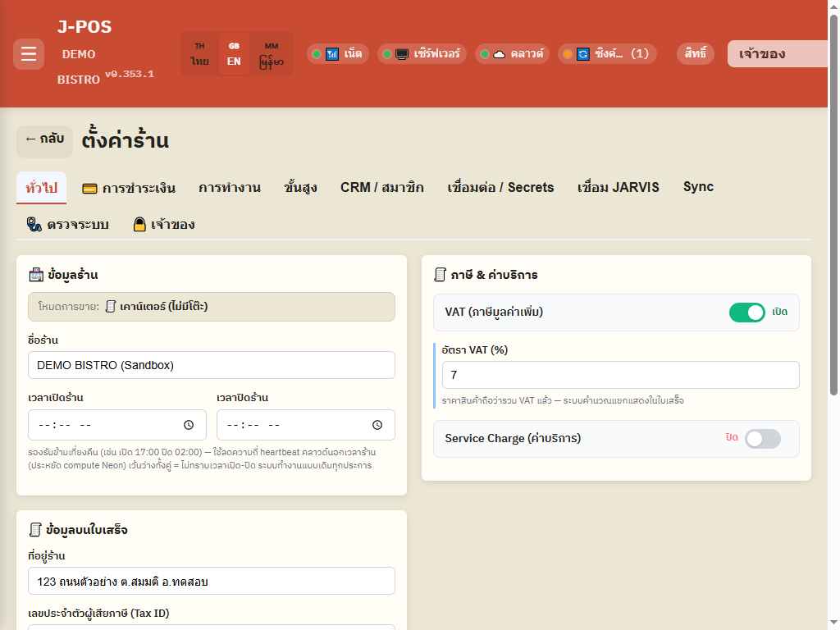The height and width of the screenshot is (630, 840).
Task: Click the ซิงค์ (1) status badge
Action: (607, 53)
